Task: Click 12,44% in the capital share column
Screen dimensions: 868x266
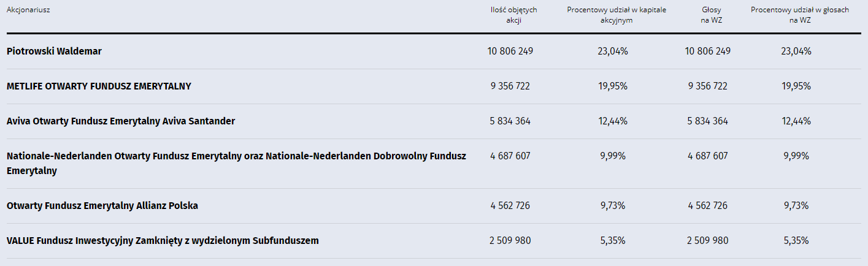Action: (613, 121)
